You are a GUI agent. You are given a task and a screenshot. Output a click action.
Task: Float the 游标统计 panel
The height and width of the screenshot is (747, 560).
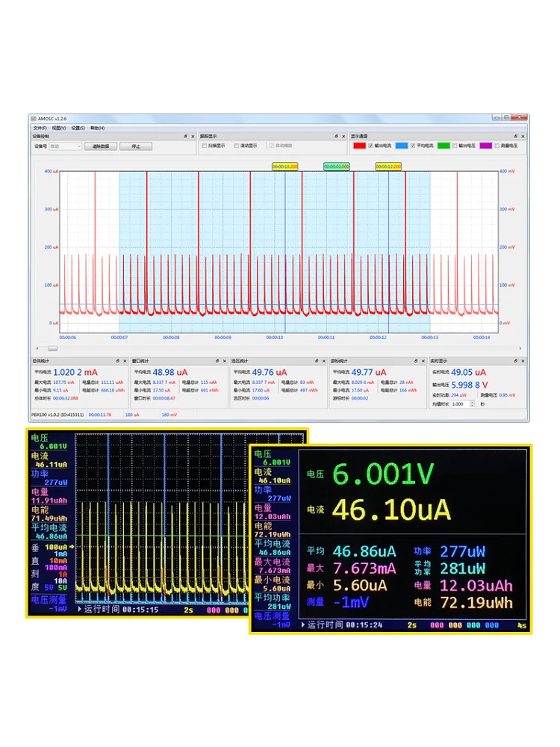pyautogui.click(x=416, y=361)
